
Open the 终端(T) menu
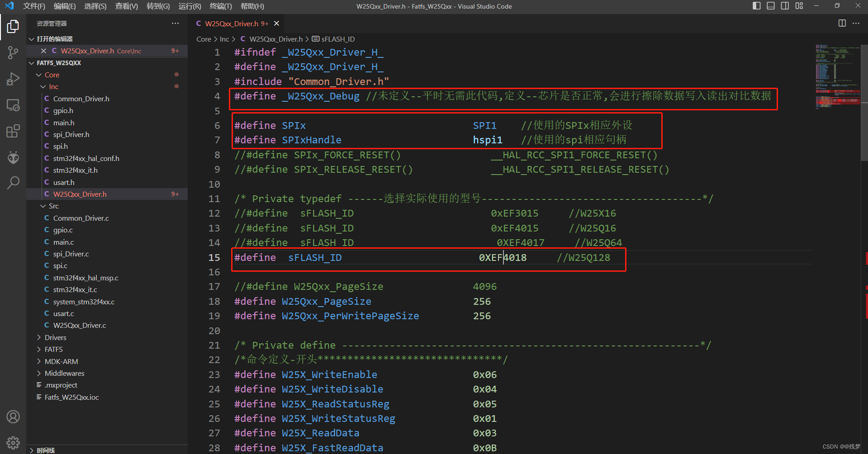[x=221, y=6]
